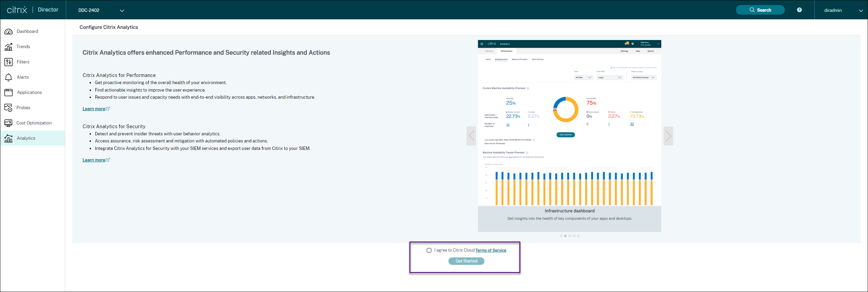
Task: Click the help question mark icon
Action: click(x=799, y=10)
